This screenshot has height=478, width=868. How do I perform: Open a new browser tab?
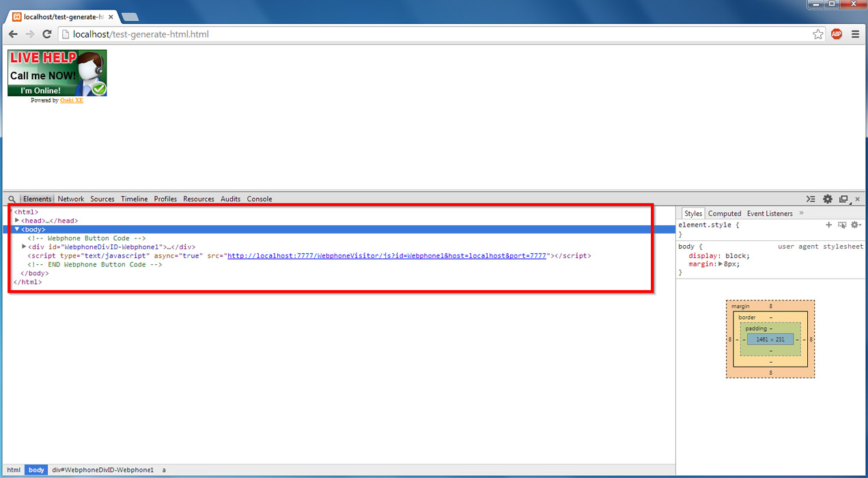coord(130,17)
